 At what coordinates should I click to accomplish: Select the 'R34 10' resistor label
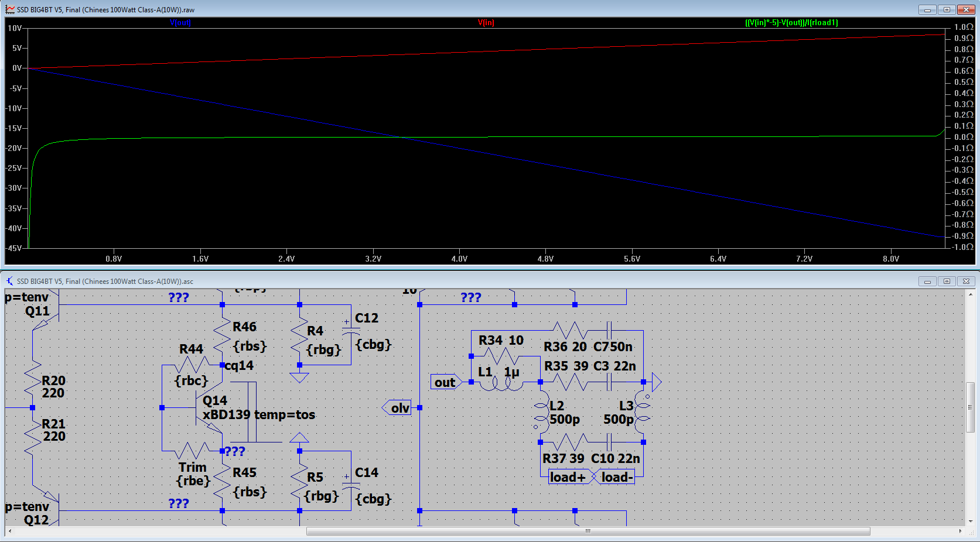click(x=501, y=340)
